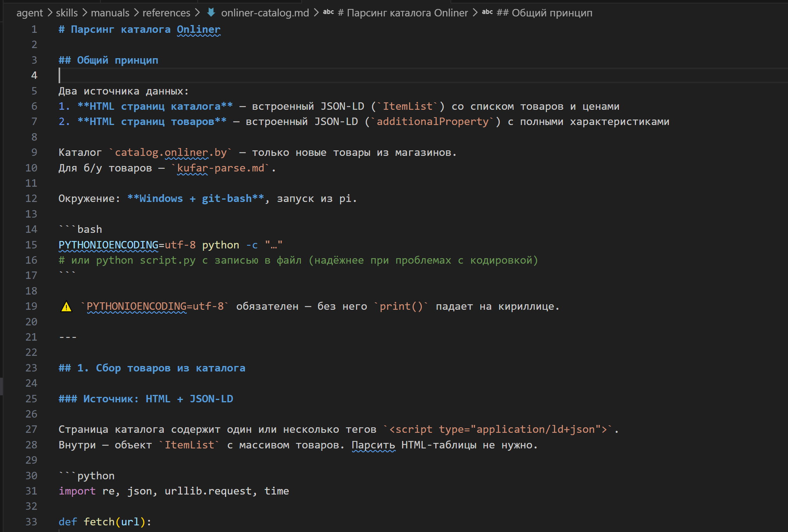Open '# Парсинг каталога Onliner' breadcrumb symbol

pyautogui.click(x=403, y=13)
